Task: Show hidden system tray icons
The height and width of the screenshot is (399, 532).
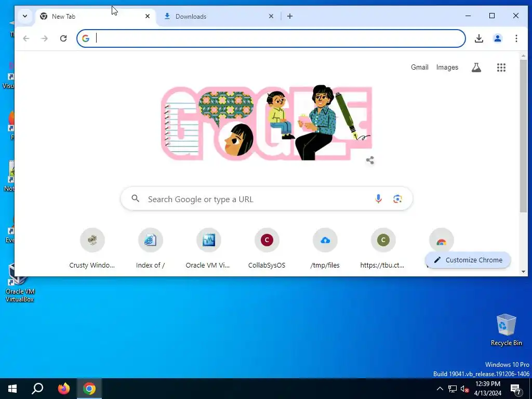Action: coord(440,389)
